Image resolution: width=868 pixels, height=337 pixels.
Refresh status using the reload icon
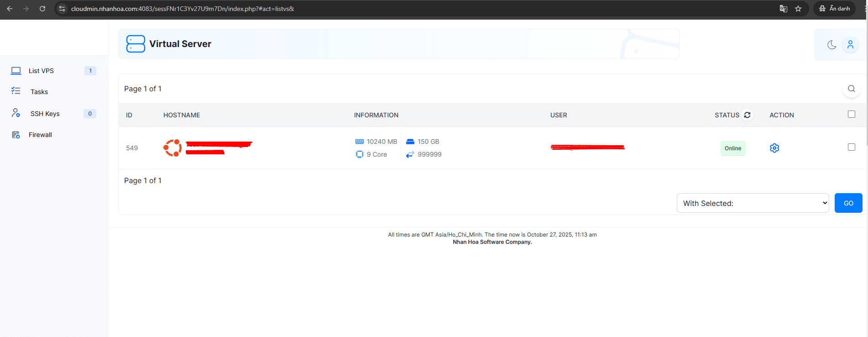tap(747, 115)
